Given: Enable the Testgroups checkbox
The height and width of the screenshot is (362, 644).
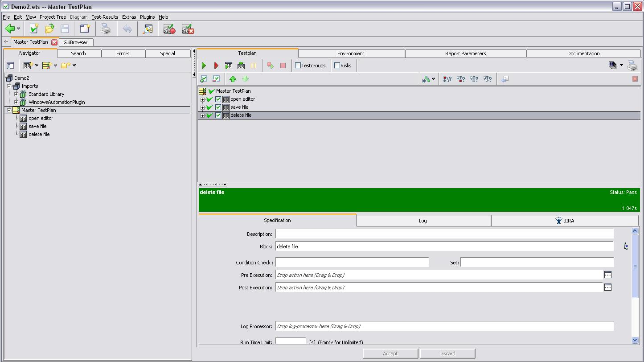Looking at the screenshot, I should [x=298, y=66].
